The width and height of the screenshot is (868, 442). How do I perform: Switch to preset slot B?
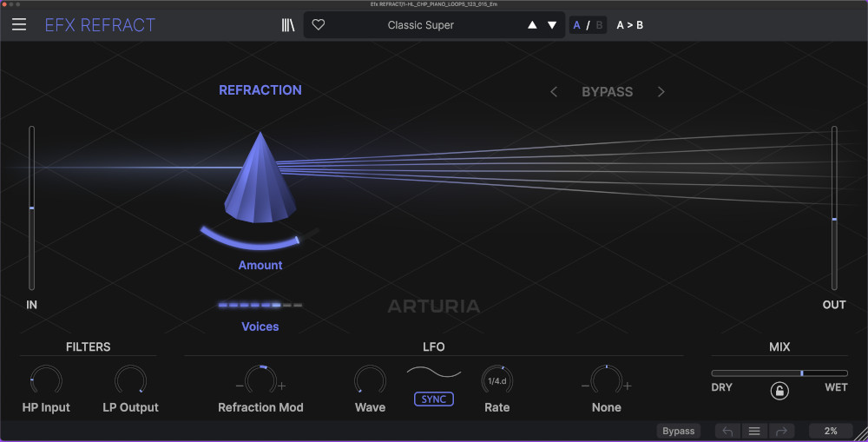[x=599, y=25]
